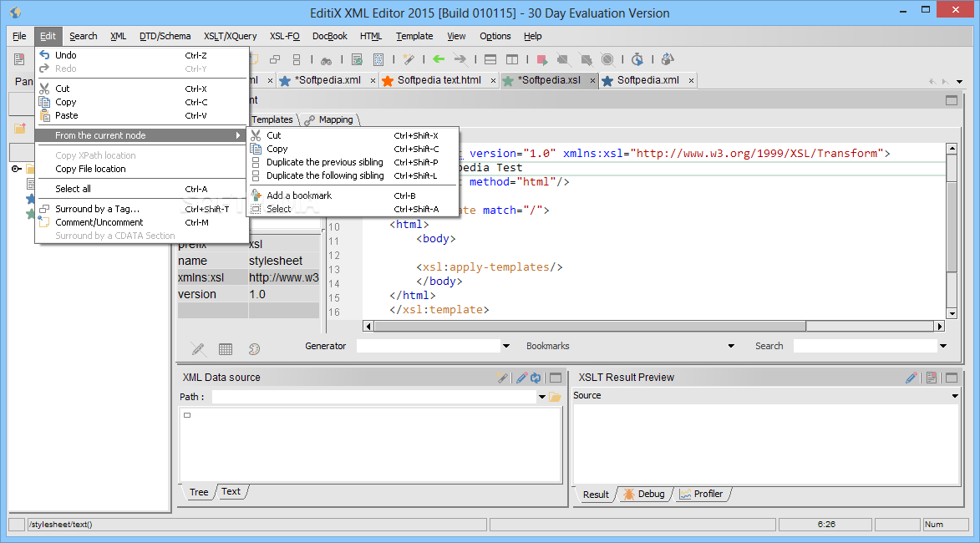Viewport: 980px width, 543px height.
Task: Click the dotted page toolbar icon
Action: point(378,59)
